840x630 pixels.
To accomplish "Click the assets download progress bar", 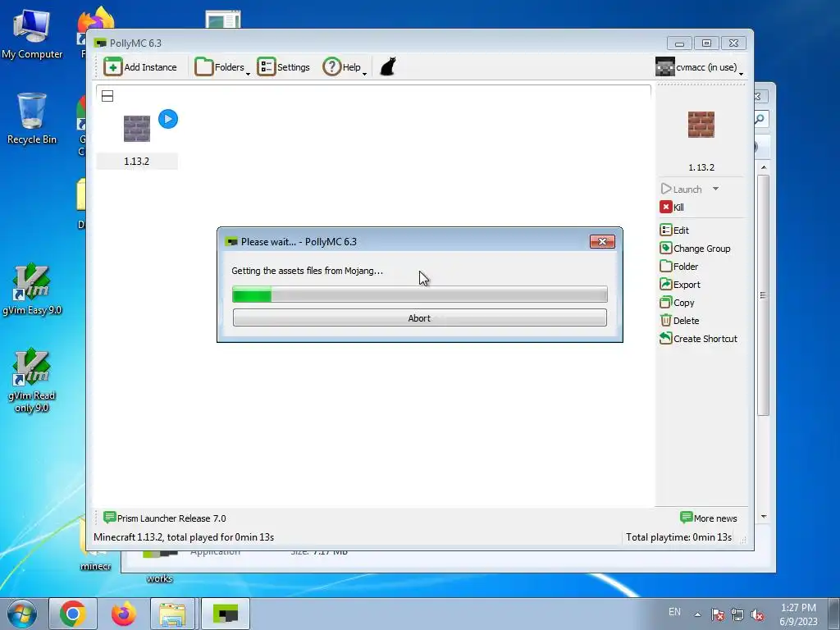I will pos(419,294).
